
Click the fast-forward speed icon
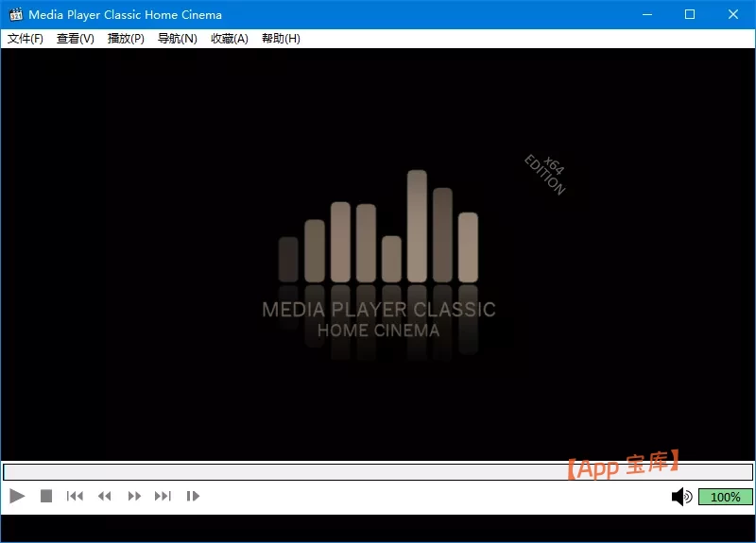click(134, 496)
